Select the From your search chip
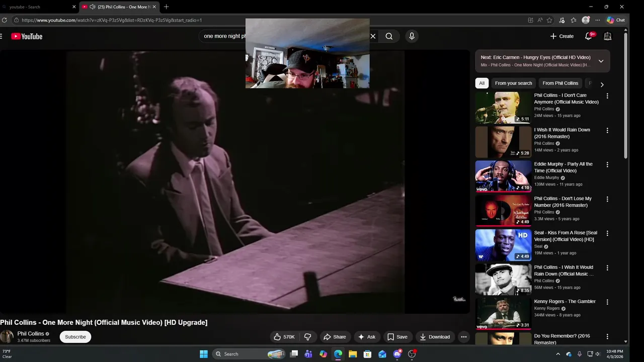 coord(513,83)
